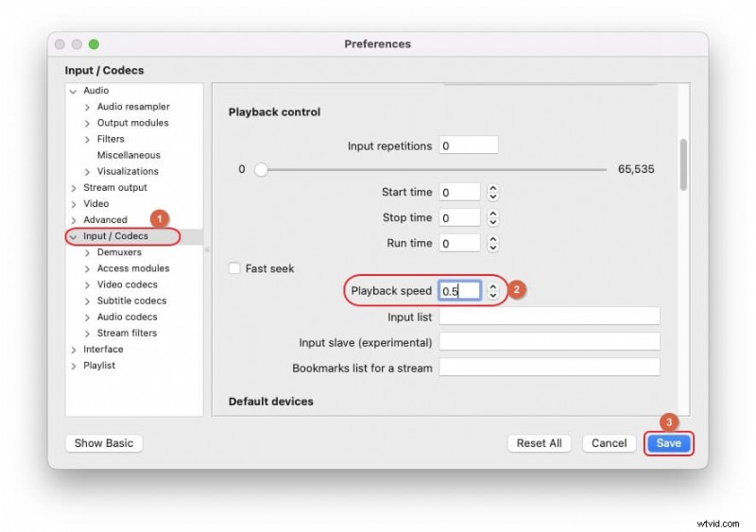Collapse the Audio tree section

74,91
